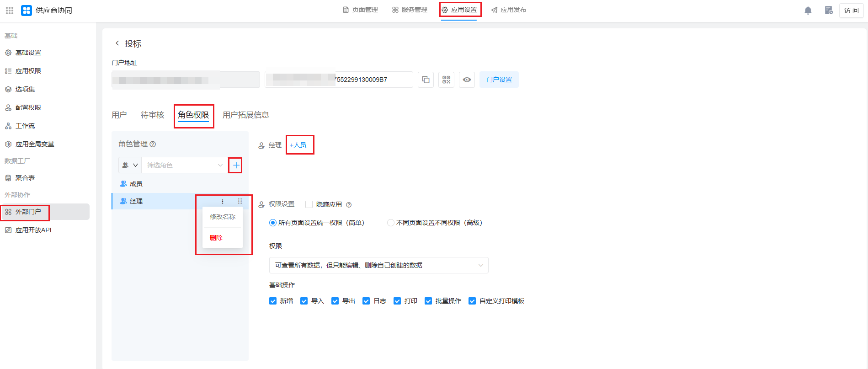The height and width of the screenshot is (369, 868).
Task: Open the portal QR code icon
Action: click(x=446, y=80)
